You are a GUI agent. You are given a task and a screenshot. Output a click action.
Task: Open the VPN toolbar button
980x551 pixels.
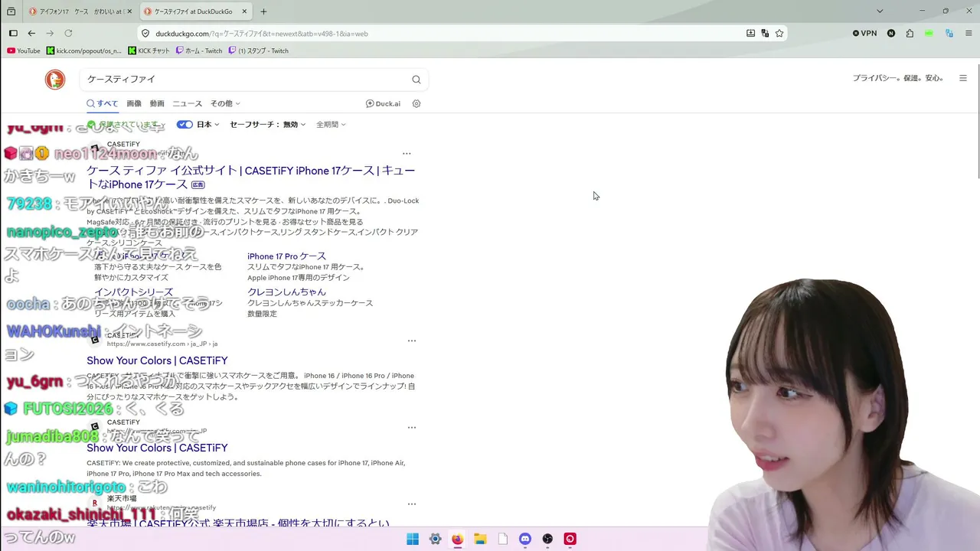point(864,34)
